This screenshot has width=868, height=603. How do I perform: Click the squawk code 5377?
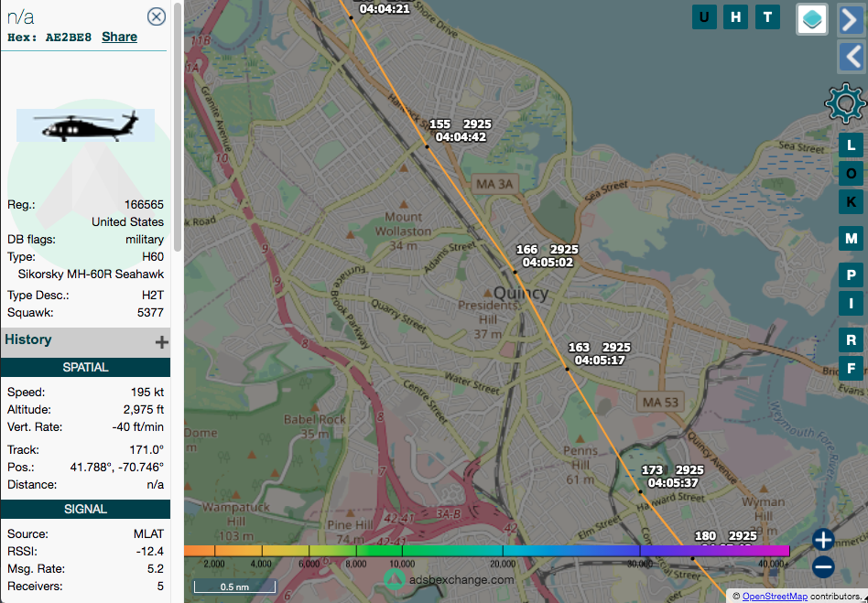(150, 313)
